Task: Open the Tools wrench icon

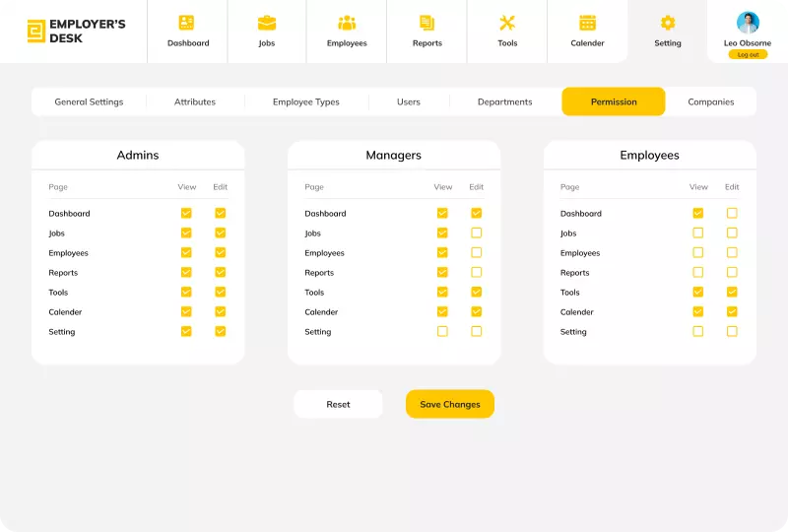Action: (x=507, y=23)
